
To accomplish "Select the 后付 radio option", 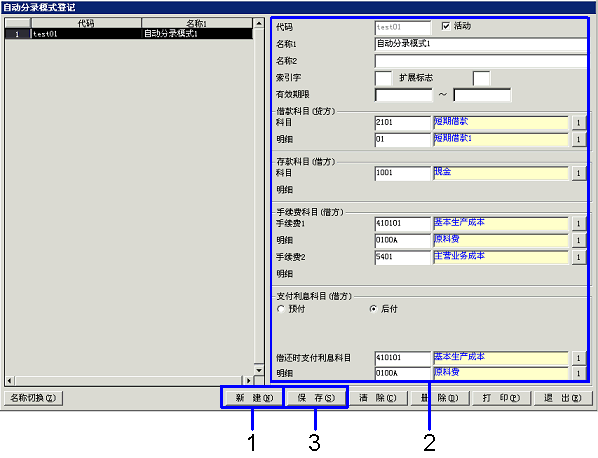I will pos(373,309).
